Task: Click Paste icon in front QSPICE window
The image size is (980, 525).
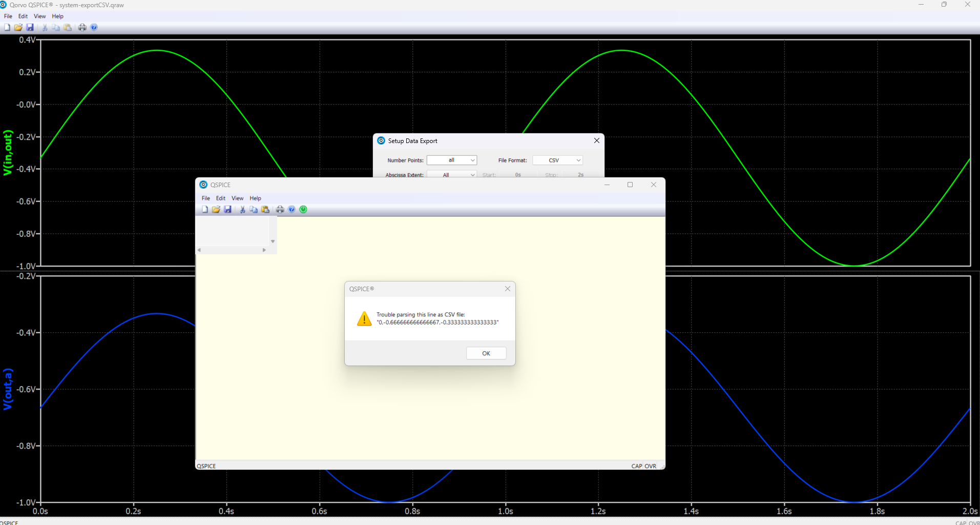Action: tap(265, 209)
